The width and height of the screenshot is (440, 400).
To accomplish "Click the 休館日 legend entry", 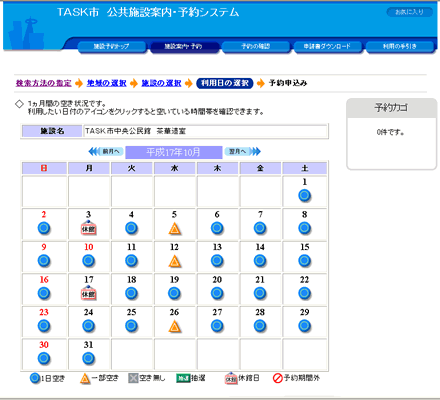I will pos(242,378).
